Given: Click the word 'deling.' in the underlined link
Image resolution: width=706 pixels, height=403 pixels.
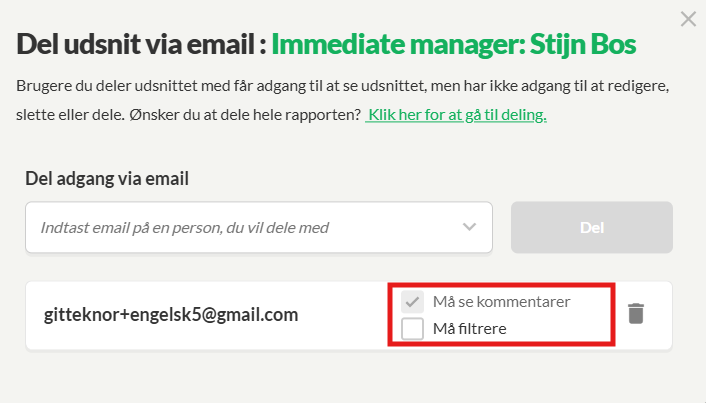Looking at the screenshot, I should coord(522,114).
